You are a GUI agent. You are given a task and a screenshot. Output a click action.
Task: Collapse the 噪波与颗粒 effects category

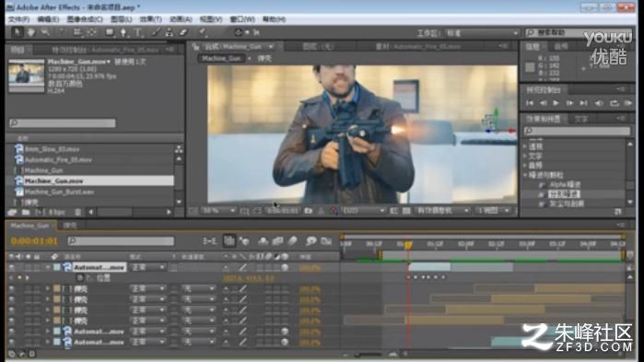pyautogui.click(x=525, y=175)
